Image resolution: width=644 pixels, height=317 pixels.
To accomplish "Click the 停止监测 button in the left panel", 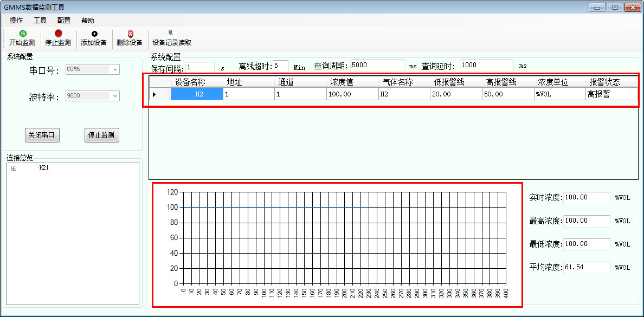I will [102, 135].
